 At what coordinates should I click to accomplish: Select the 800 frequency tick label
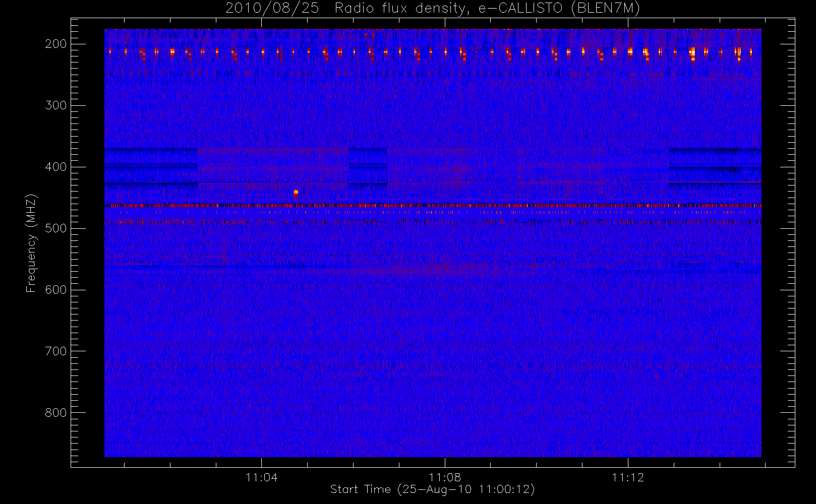[56, 413]
